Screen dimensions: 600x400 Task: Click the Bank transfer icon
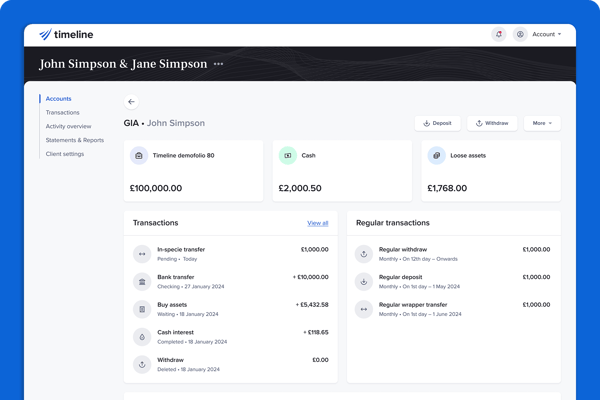[x=141, y=281]
